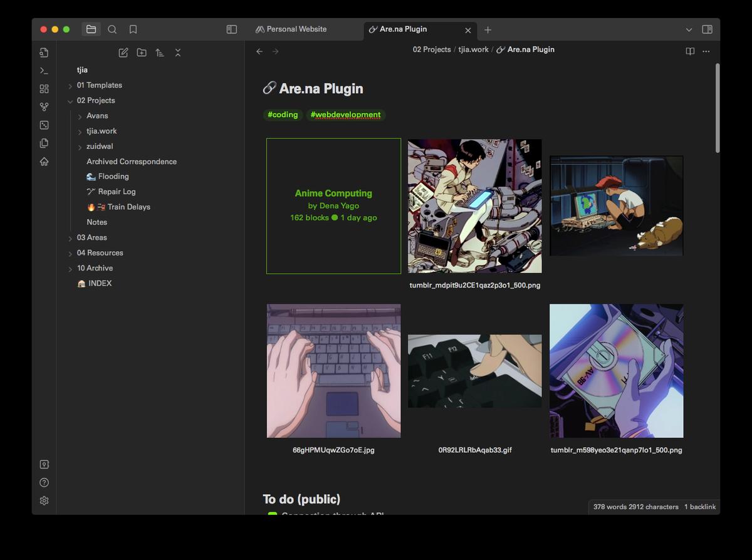Switch to reading view with book icon
Viewport: 752px width, 560px height.
point(690,51)
